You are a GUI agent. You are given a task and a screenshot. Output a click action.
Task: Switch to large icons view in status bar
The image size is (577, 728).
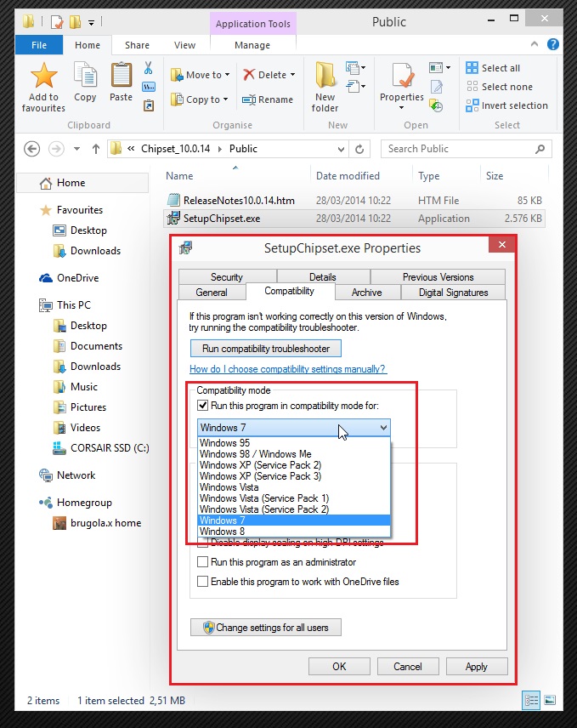pyautogui.click(x=550, y=700)
